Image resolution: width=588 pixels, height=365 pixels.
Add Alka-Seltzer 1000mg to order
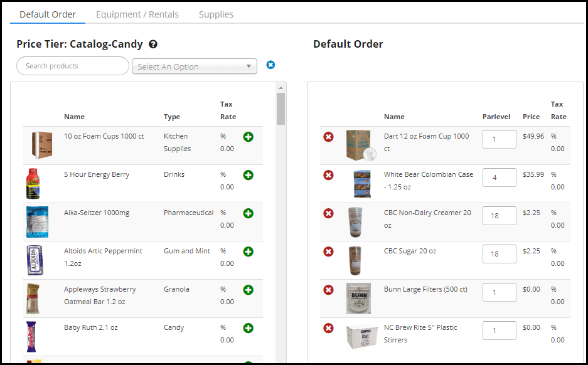(249, 214)
